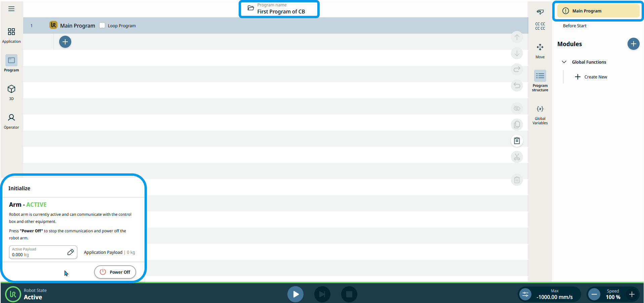This screenshot has height=303, width=644.
Task: Open the Program name file selector
Action: (x=279, y=9)
